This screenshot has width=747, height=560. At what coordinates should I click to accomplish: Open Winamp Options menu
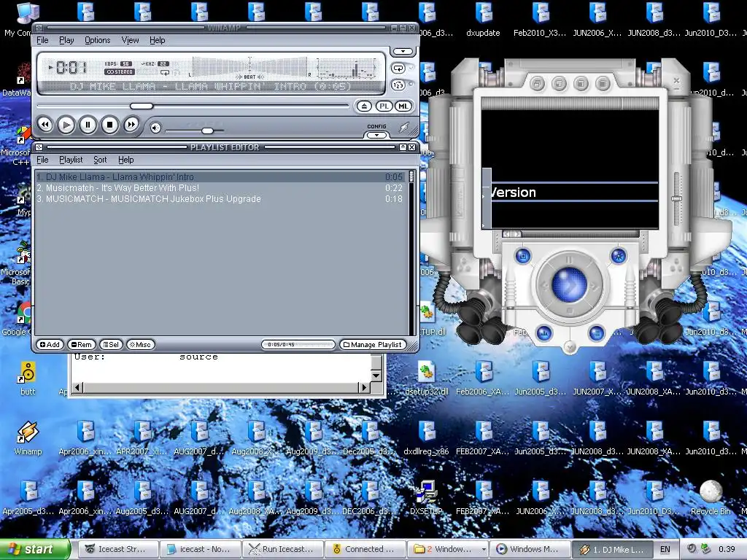pos(97,41)
